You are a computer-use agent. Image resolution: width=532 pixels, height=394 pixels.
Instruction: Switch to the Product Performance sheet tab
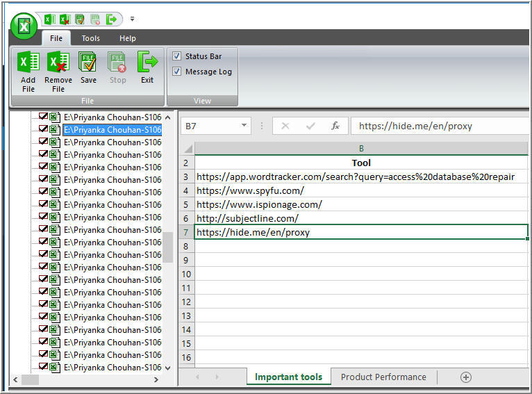383,377
